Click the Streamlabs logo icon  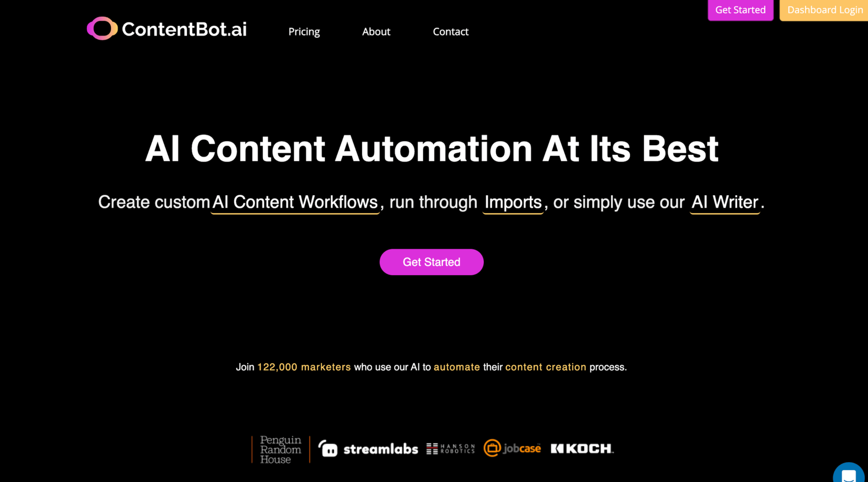(x=329, y=448)
